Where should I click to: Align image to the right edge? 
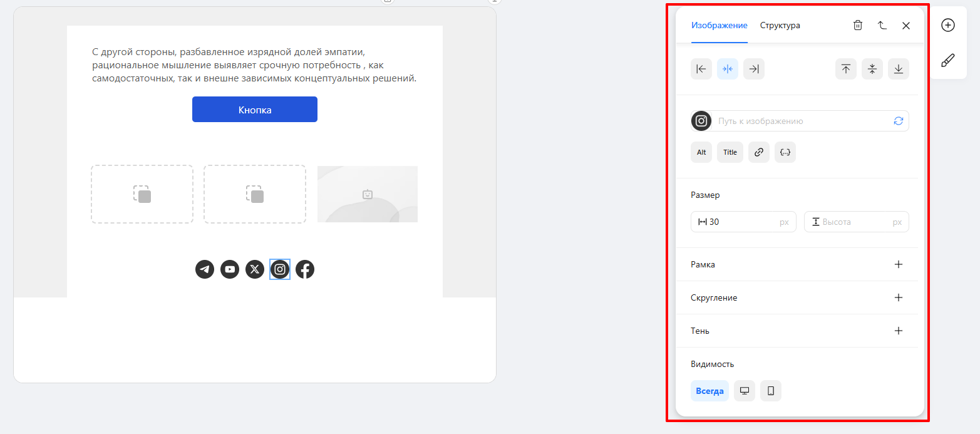(754, 69)
